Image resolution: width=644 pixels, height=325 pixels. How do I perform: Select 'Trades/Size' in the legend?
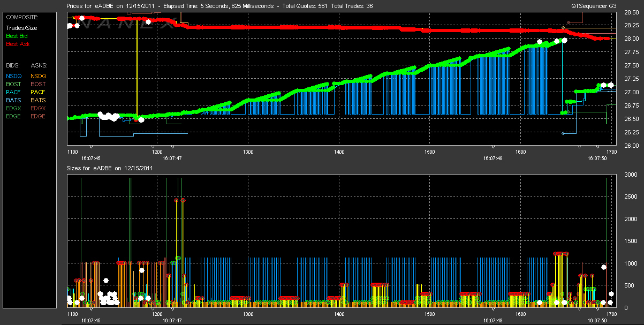click(x=21, y=28)
